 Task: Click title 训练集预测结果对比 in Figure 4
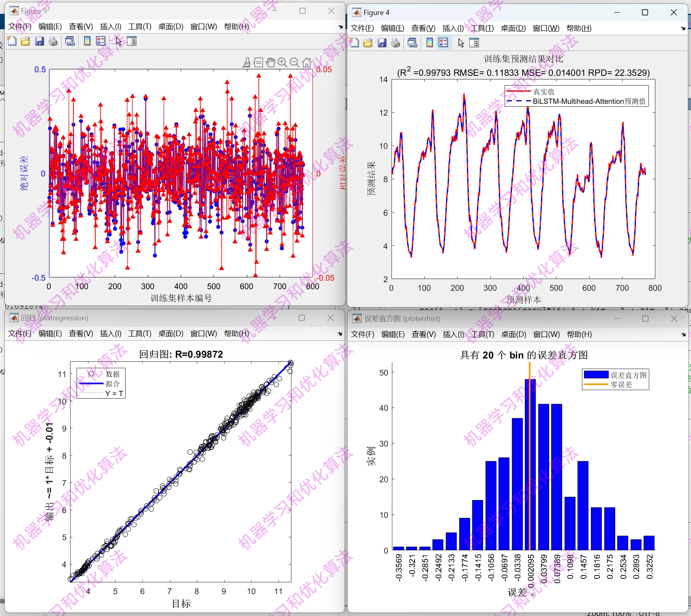click(x=524, y=59)
